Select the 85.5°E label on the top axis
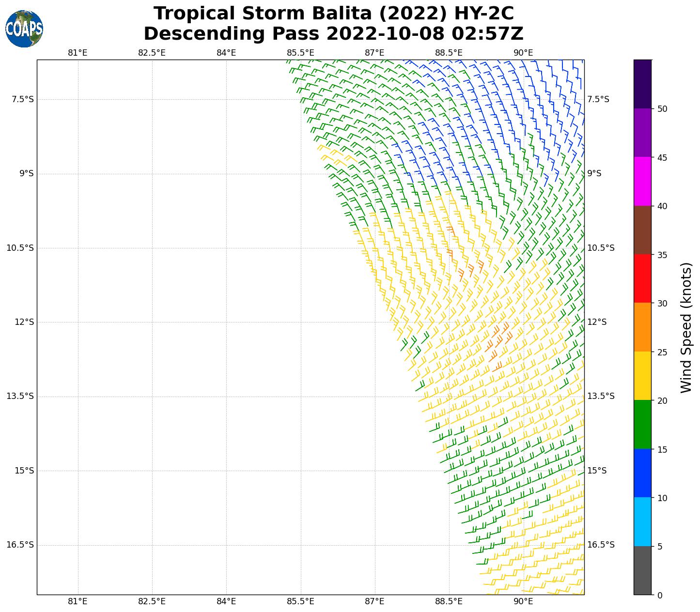The width and height of the screenshot is (700, 612). tap(300, 53)
